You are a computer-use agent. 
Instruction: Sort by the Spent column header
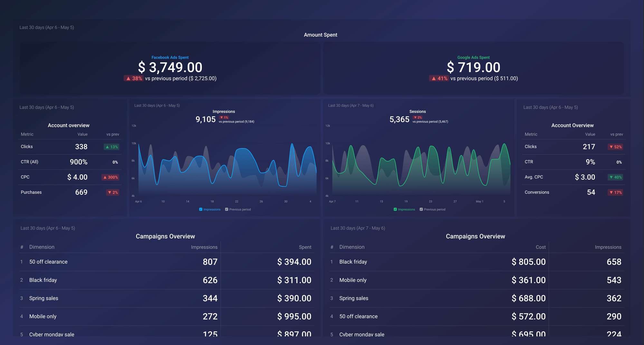tap(305, 247)
